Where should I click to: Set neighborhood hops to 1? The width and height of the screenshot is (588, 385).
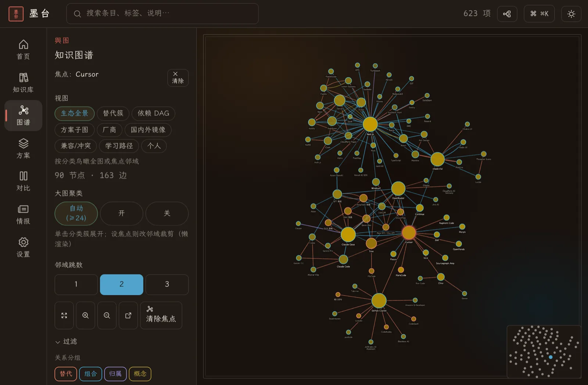(76, 284)
